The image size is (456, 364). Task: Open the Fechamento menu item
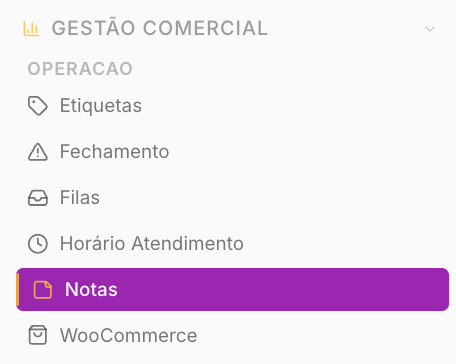tap(233, 152)
